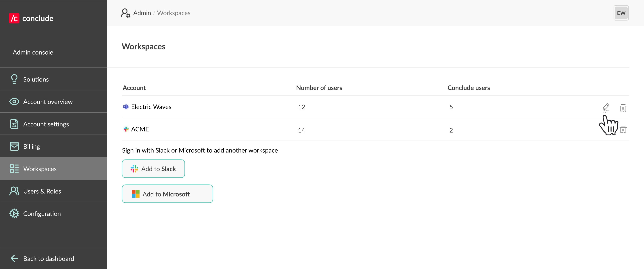Select the Workspaces sidebar item
This screenshot has width=644, height=269.
point(40,169)
